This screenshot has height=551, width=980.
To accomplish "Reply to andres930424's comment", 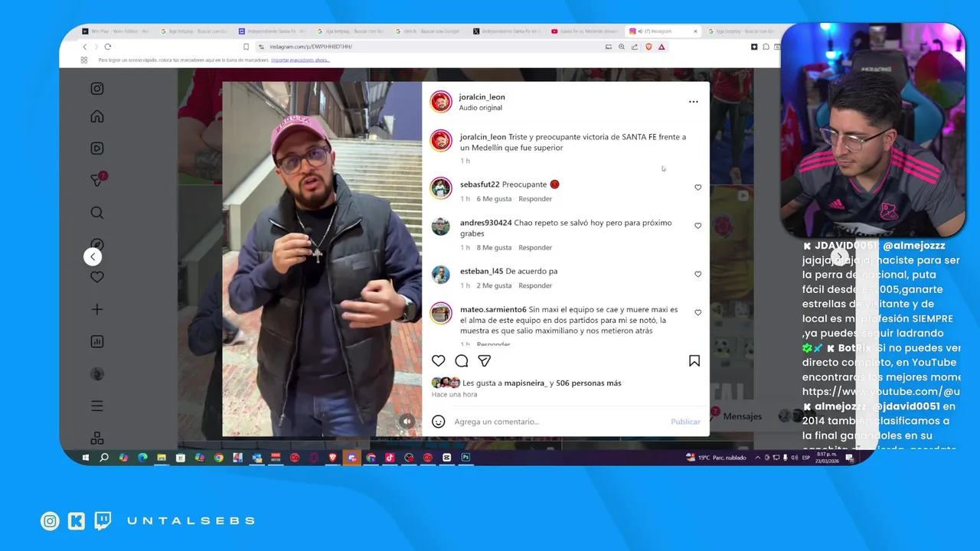I will tap(535, 248).
